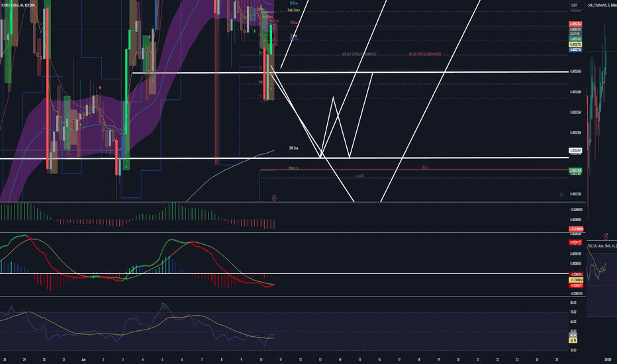617x364 pixels.
Task: Click 'Jun' month label on time axis
Action: 83,359
